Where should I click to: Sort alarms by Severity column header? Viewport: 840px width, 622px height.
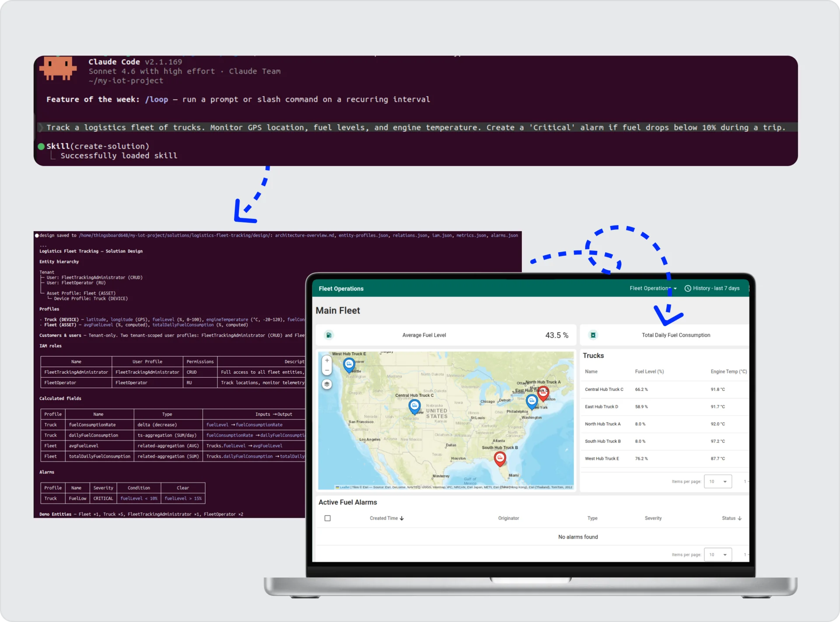pos(653,518)
